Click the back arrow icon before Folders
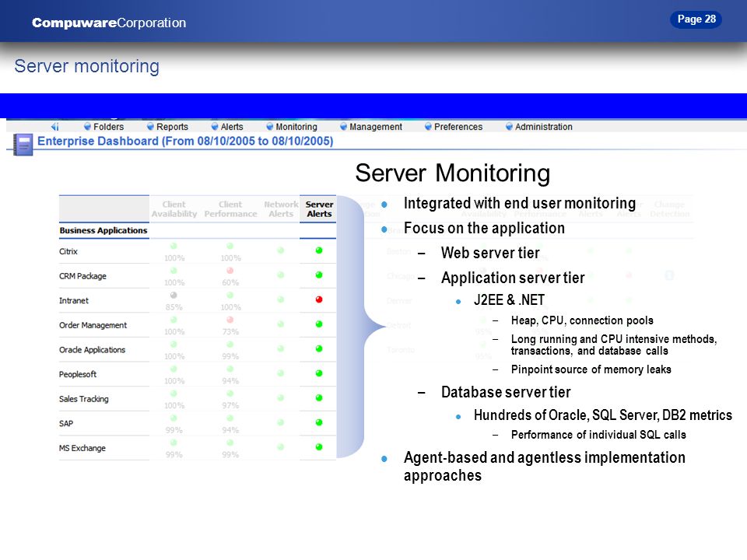 54,127
